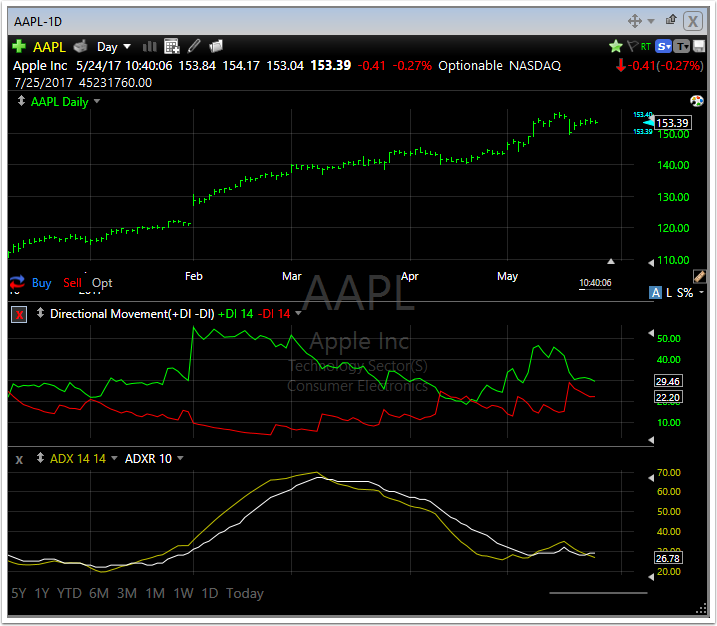Click the green star favorite icon
This screenshot has width=717, height=626.
(616, 46)
